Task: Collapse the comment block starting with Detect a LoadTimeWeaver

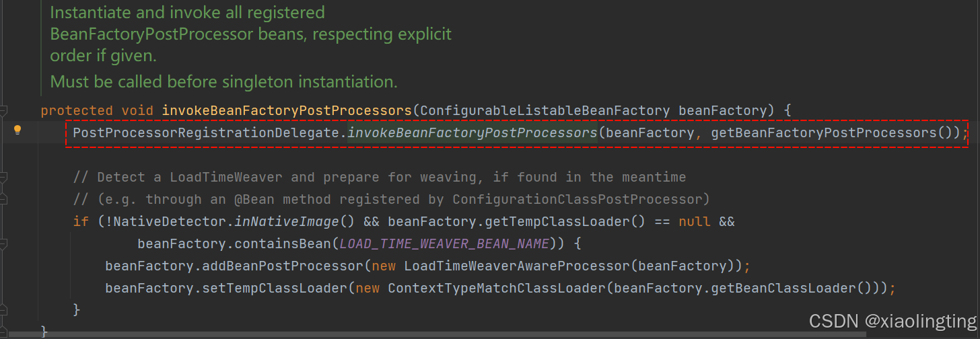Action: point(3,178)
